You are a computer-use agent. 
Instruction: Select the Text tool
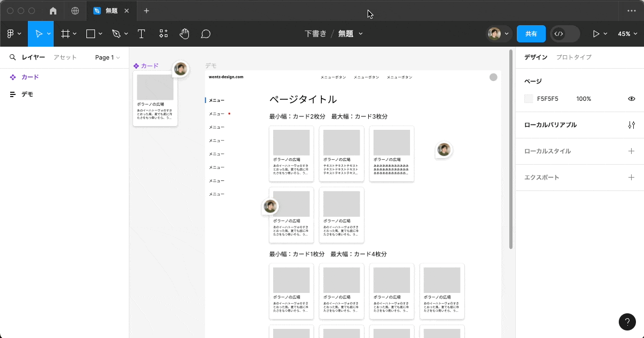point(142,34)
